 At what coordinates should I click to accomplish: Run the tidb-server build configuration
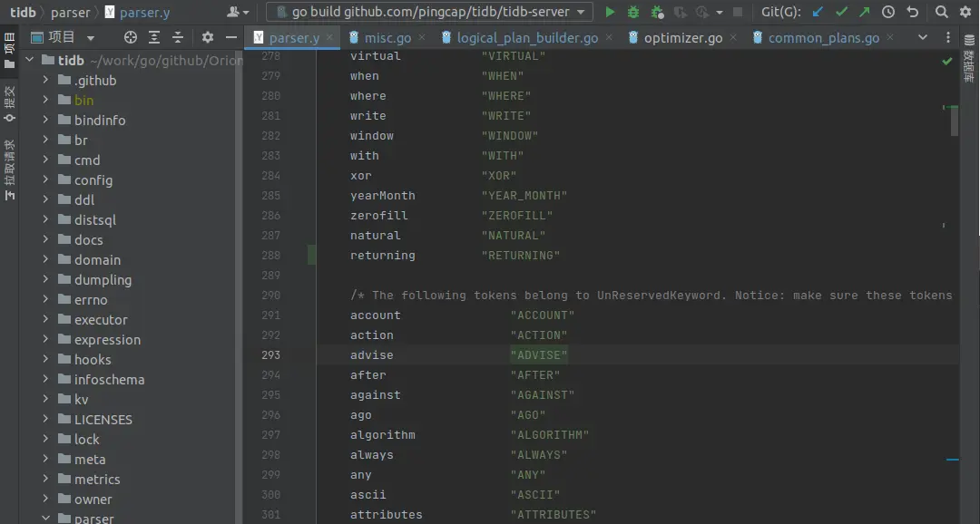[x=610, y=12]
